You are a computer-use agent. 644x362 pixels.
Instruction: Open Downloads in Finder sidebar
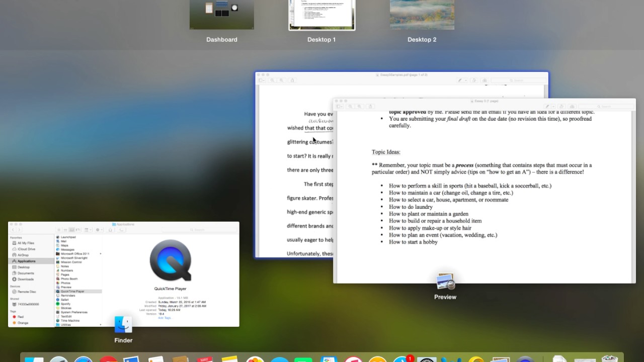[26, 279]
